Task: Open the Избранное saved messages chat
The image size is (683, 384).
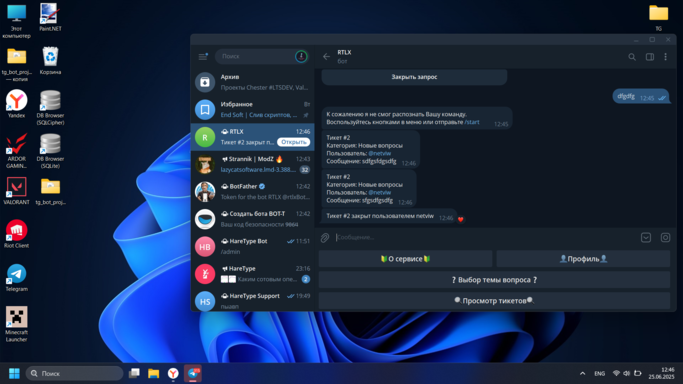Action: click(253, 109)
